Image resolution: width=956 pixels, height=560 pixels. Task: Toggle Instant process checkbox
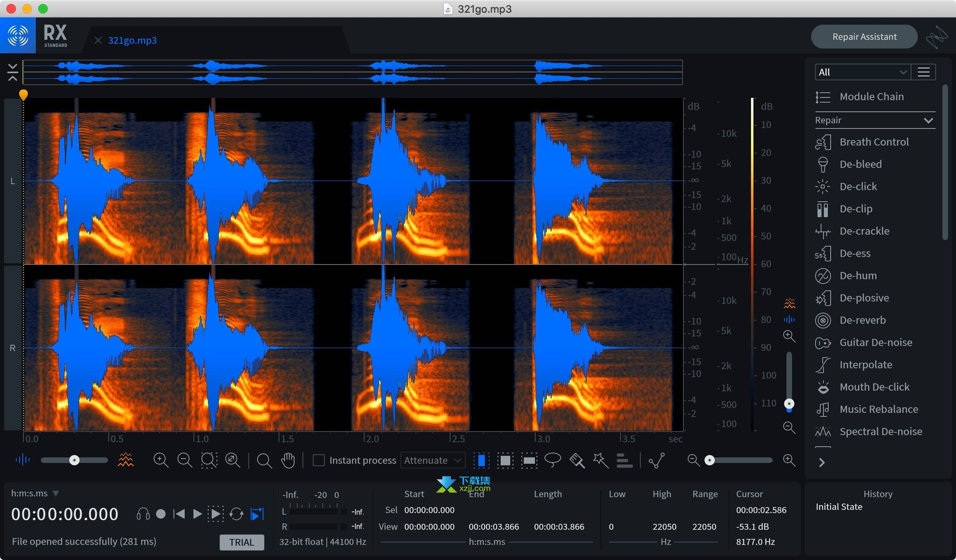(x=318, y=460)
